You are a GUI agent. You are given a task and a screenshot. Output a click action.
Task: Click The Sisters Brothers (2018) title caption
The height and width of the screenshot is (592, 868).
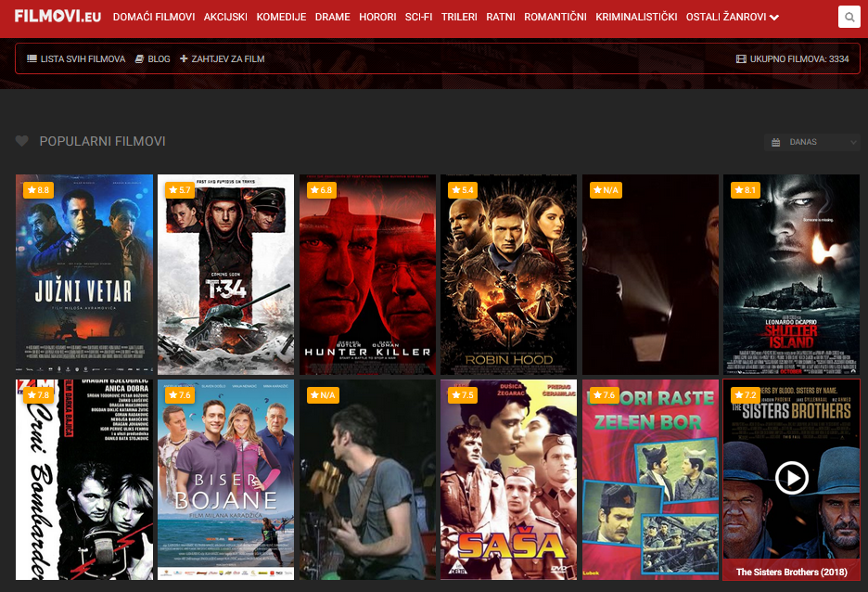coord(792,573)
